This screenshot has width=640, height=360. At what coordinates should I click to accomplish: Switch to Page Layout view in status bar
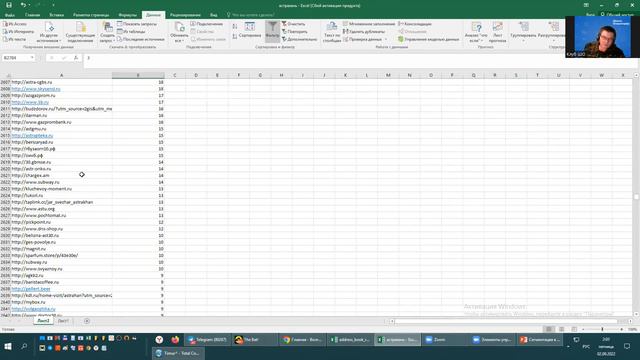coord(562,329)
